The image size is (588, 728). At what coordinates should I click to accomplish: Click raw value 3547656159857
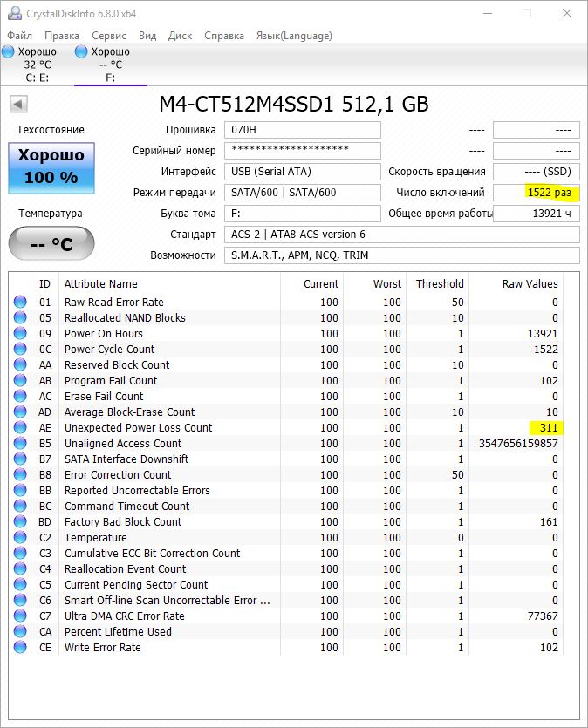[x=518, y=444]
